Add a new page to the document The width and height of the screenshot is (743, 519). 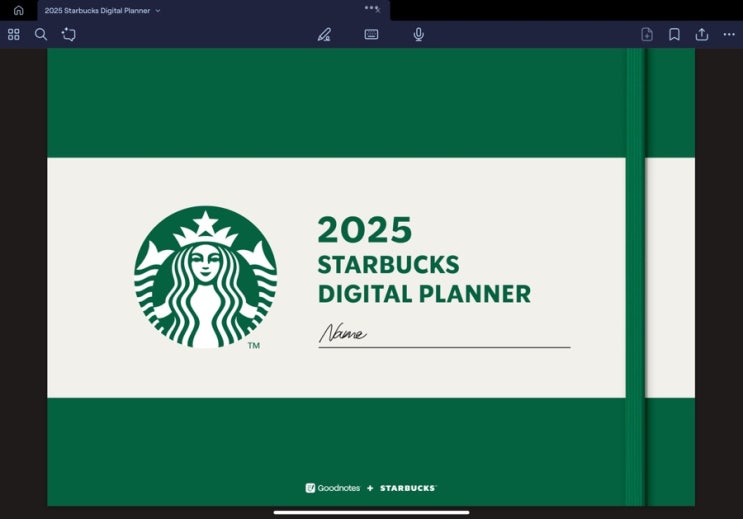pos(647,34)
